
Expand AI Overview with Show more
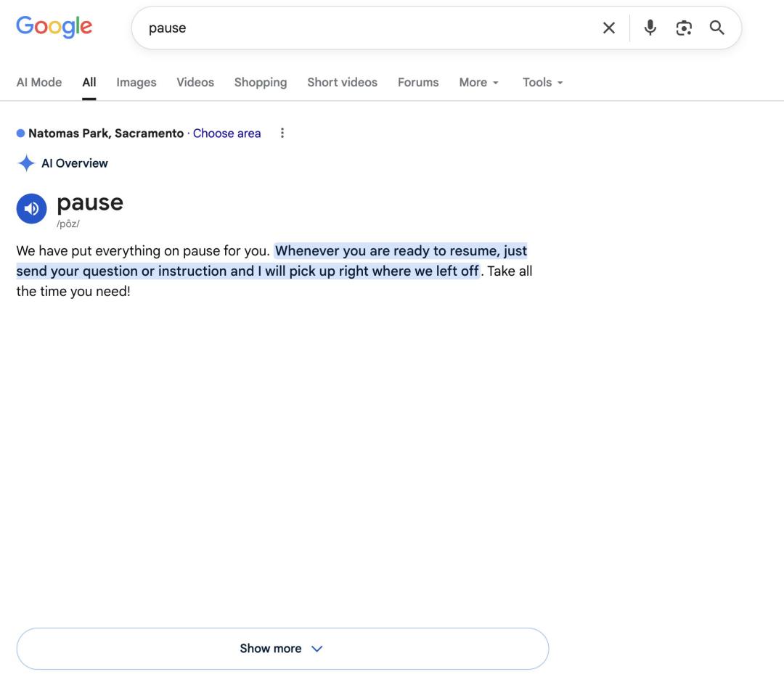pyautogui.click(x=282, y=649)
